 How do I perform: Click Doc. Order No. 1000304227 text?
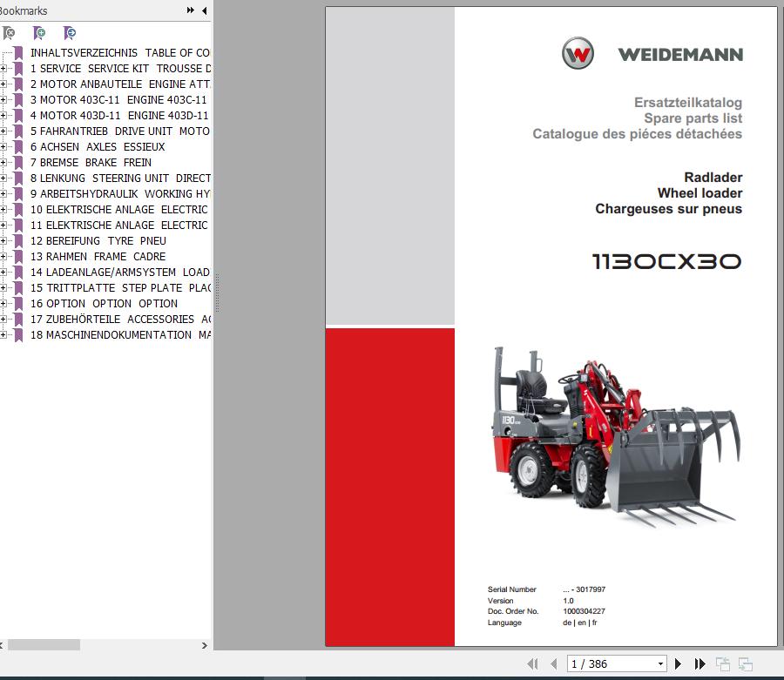tap(546, 611)
